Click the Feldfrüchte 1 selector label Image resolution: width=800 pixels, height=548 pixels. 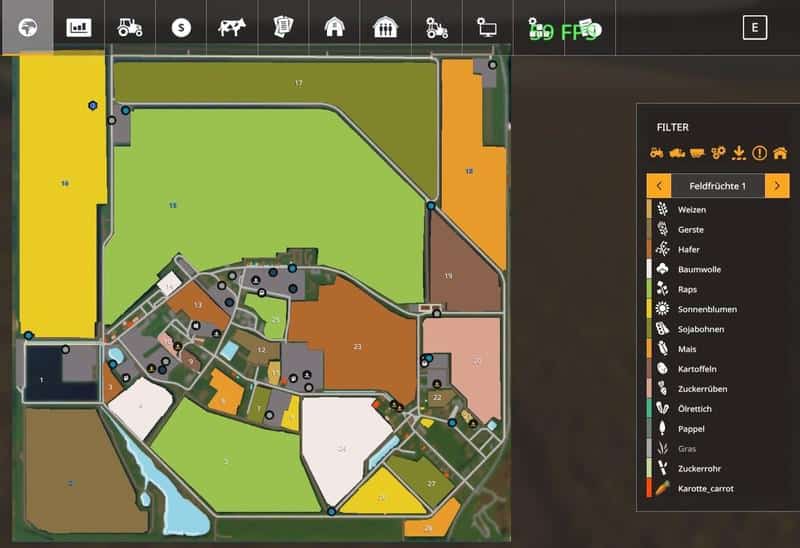(x=718, y=186)
